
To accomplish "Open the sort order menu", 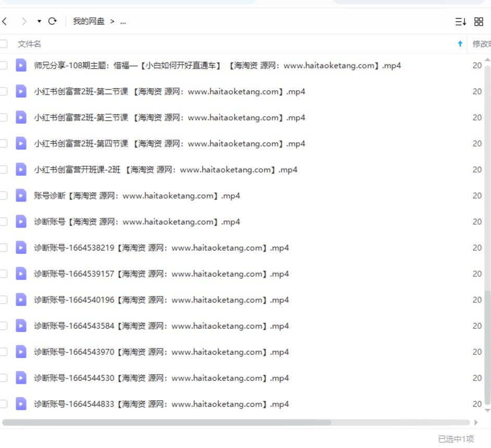I will click(461, 21).
